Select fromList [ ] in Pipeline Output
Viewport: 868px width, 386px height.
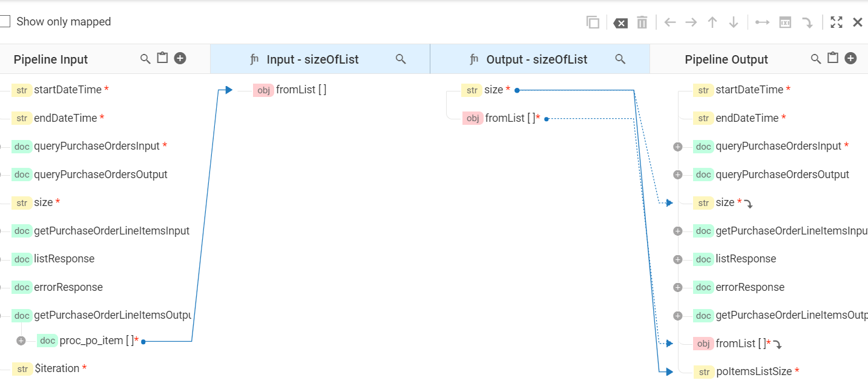pos(741,344)
